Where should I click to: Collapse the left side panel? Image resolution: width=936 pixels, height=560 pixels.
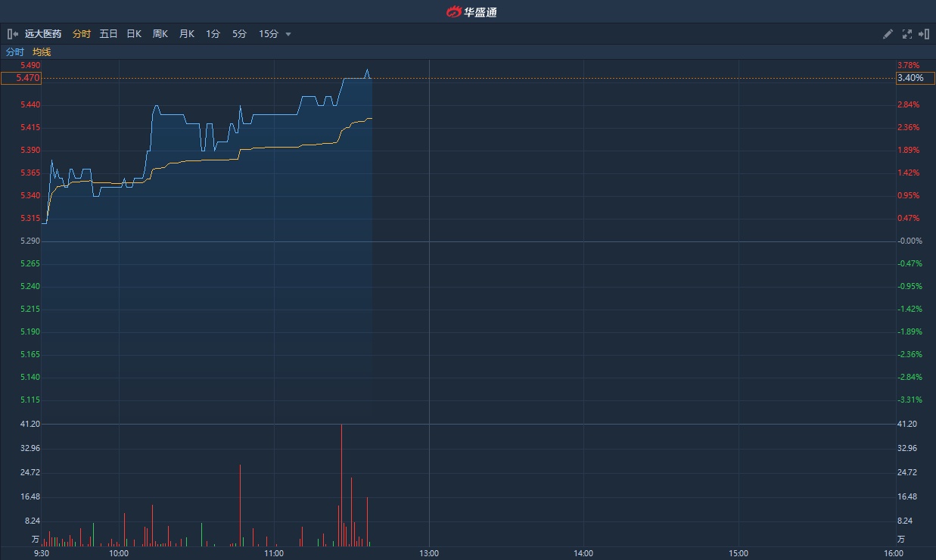(12, 34)
